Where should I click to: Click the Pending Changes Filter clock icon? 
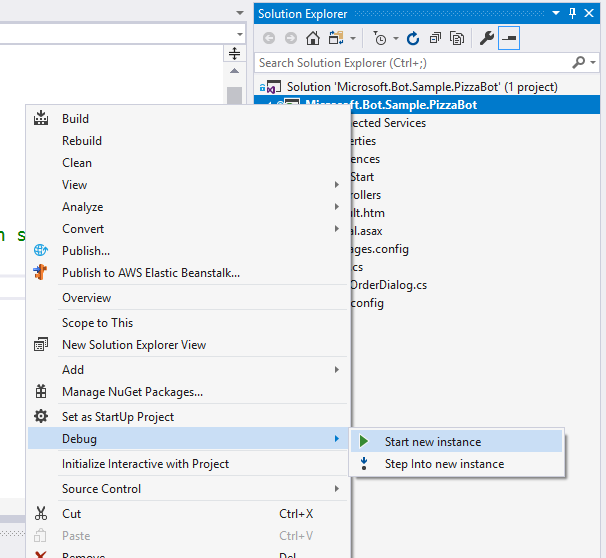pyautogui.click(x=380, y=38)
